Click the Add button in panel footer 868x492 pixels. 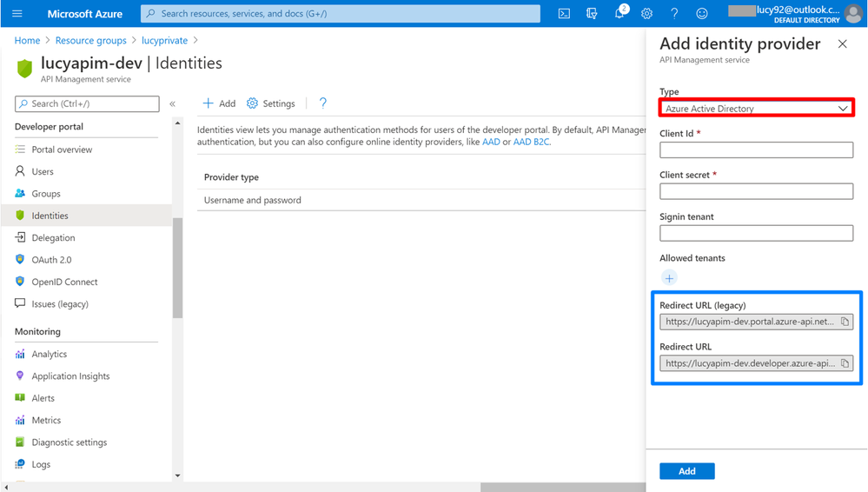click(x=687, y=471)
